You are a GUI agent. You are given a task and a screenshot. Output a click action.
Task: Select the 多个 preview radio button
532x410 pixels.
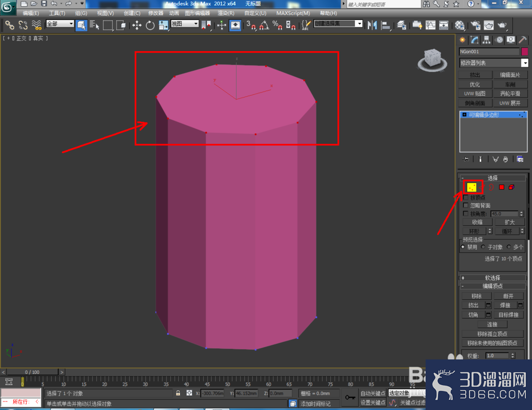coord(509,247)
